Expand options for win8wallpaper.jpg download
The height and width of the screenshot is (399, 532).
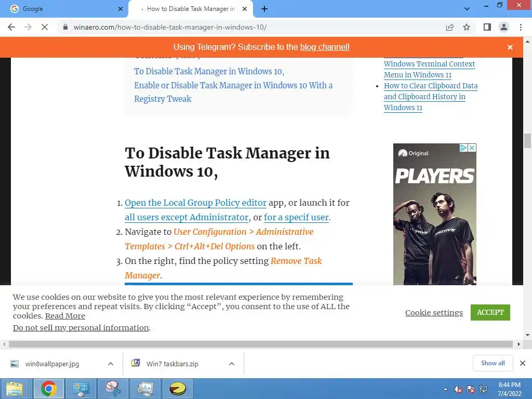pos(111,364)
